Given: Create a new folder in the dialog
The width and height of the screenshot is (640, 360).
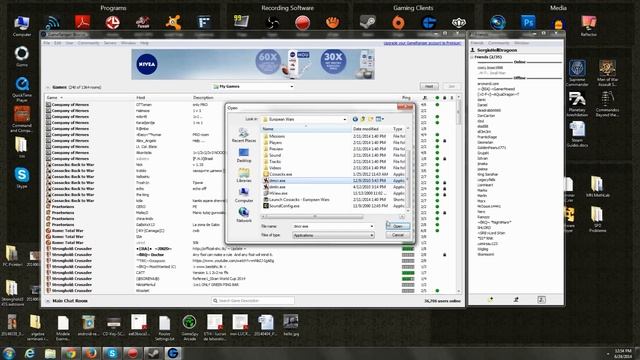Looking at the screenshot, I should 371,119.
